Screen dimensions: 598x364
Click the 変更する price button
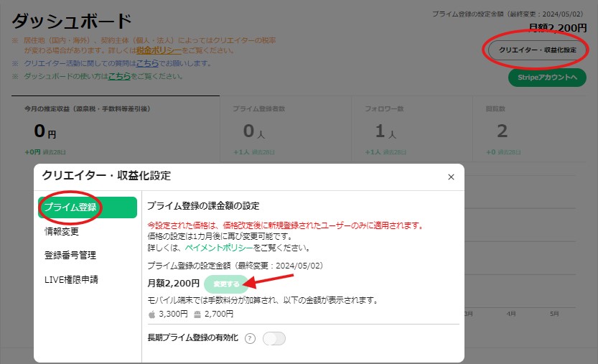tap(226, 284)
